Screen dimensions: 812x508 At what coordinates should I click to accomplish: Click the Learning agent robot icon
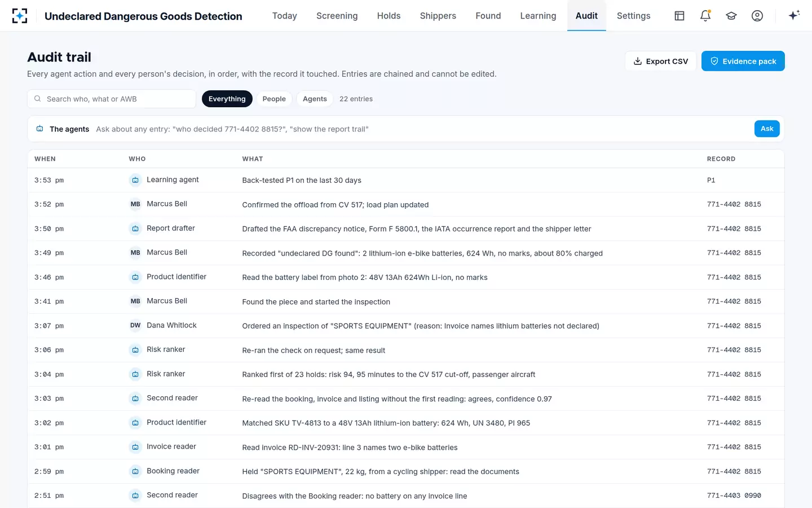(x=135, y=180)
